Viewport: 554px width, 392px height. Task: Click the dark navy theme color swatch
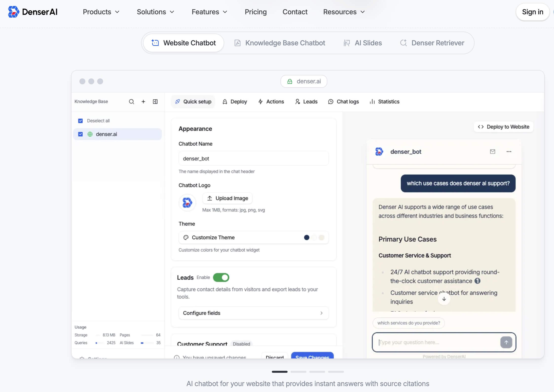307,237
